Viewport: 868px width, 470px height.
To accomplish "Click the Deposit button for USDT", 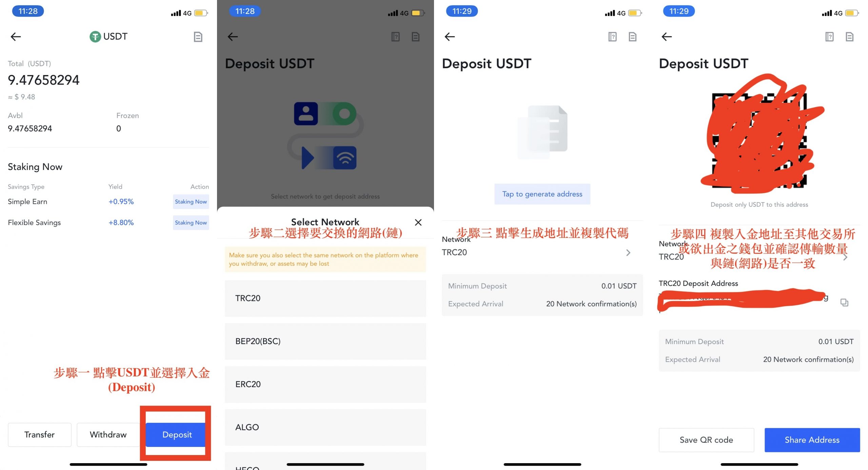I will (177, 435).
